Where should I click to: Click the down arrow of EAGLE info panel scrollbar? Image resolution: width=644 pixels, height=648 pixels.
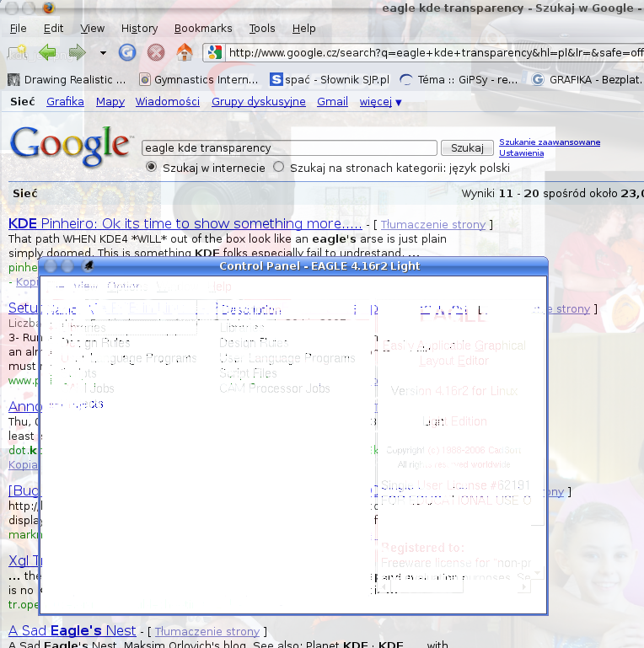(537, 574)
